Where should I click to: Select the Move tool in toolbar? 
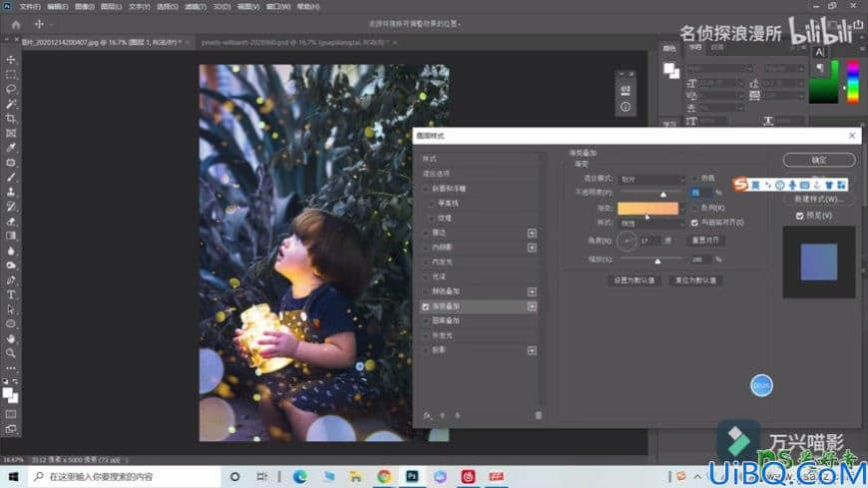pos(11,59)
